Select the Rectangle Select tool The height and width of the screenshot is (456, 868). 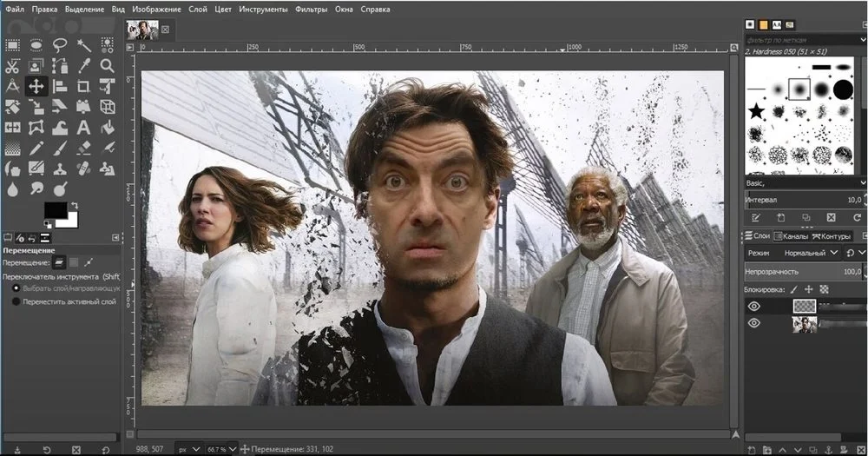12,44
